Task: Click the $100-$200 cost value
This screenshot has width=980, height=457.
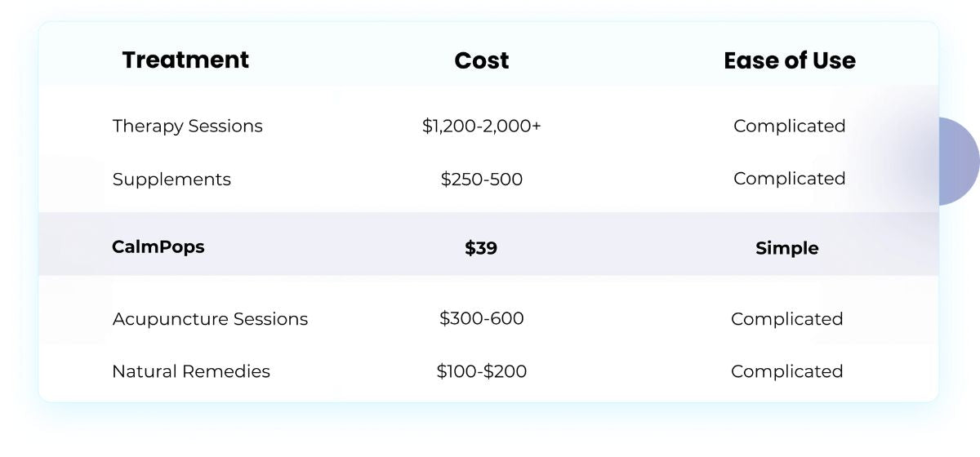Action: pos(482,371)
